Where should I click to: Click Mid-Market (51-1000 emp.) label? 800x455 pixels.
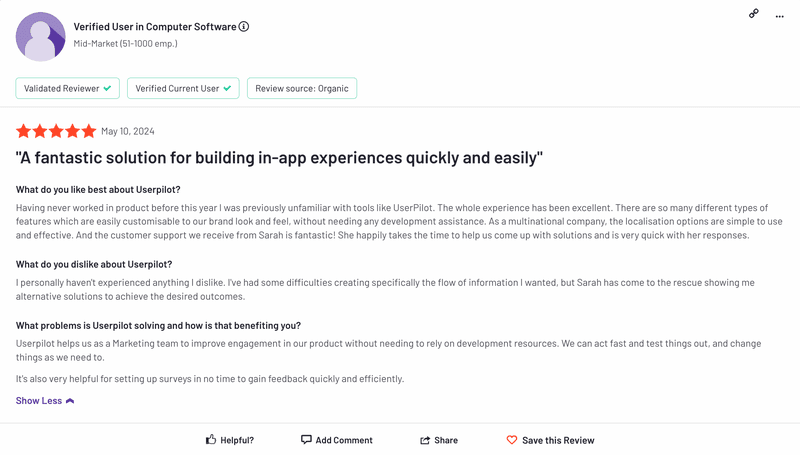coord(126,44)
